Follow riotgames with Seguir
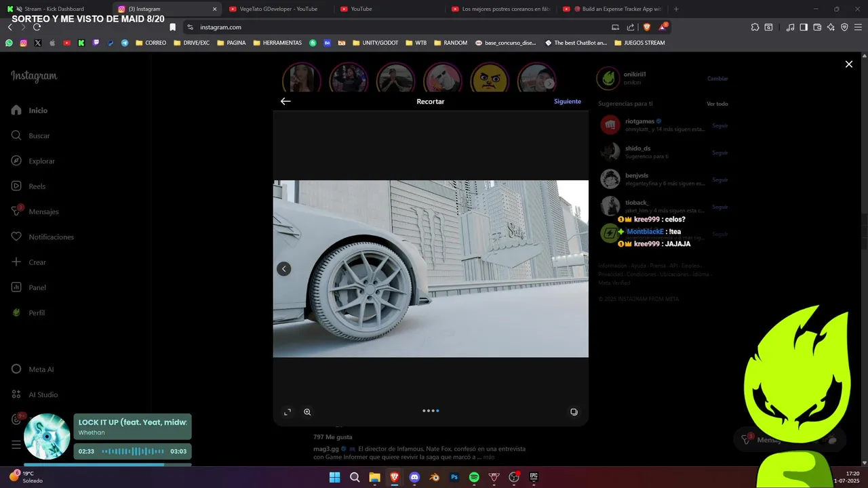Viewport: 868px width, 488px height. 720,125
